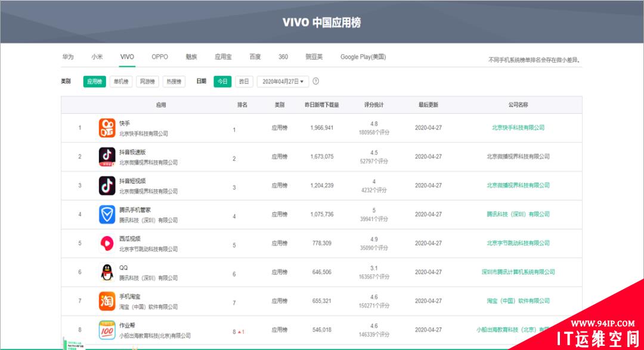644x350 pixels.
Task: Switch to the 豌豆荚 tab
Action: [x=314, y=57]
